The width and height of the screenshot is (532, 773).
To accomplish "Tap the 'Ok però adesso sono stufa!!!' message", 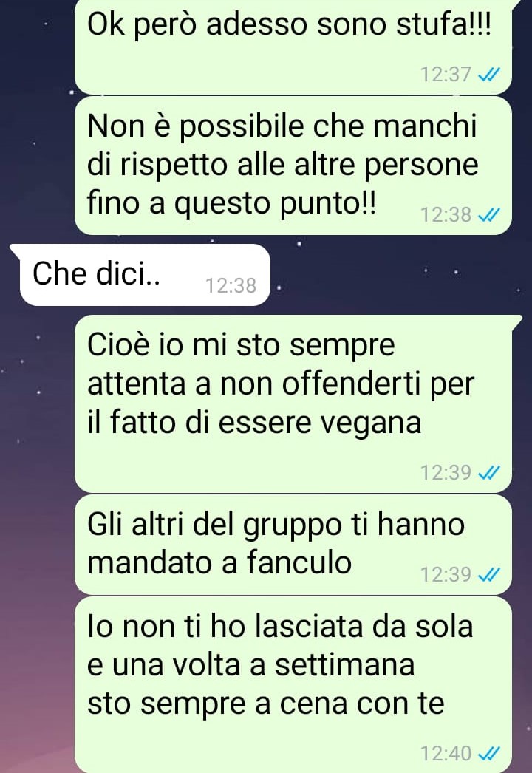I will click(293, 47).
